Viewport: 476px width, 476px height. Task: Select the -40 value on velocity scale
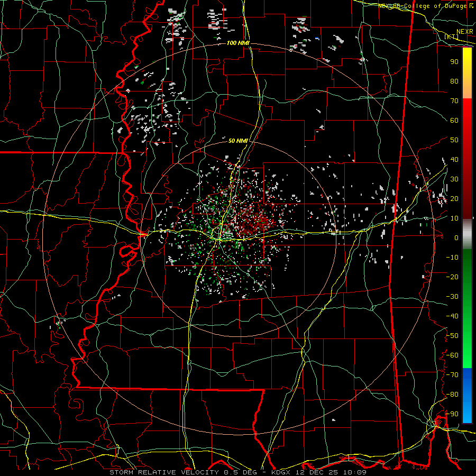452,316
